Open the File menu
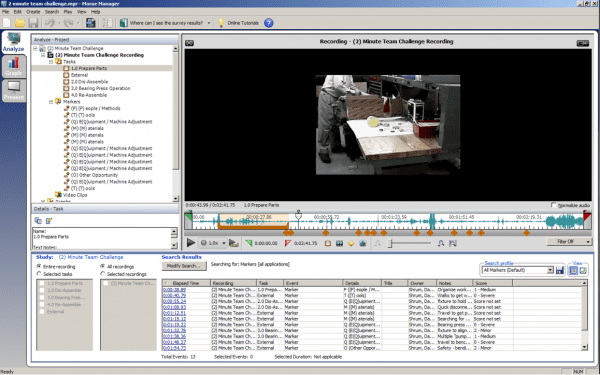600x375 pixels. pyautogui.click(x=5, y=12)
